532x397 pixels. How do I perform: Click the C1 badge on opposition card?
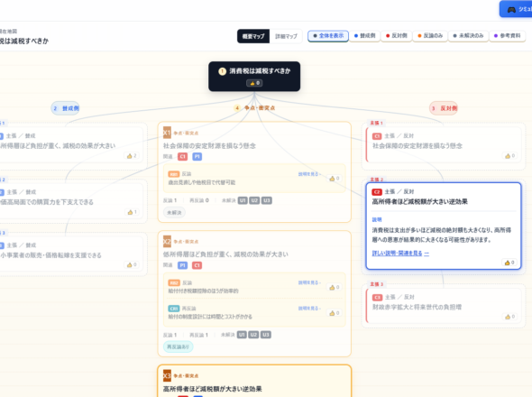coord(377,136)
